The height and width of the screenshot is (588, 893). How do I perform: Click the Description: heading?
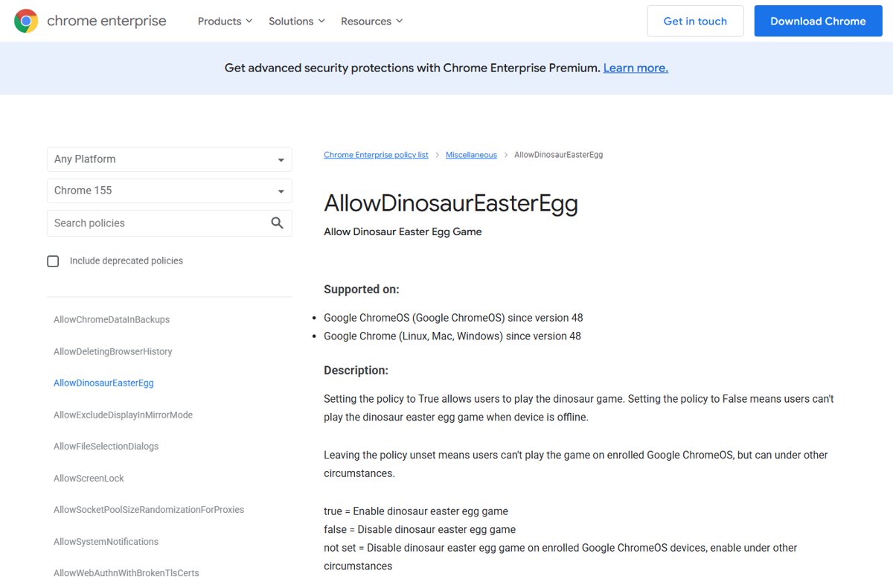[356, 370]
